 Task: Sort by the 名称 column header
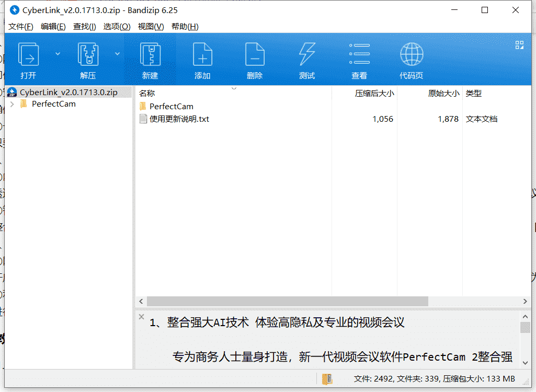tap(147, 94)
